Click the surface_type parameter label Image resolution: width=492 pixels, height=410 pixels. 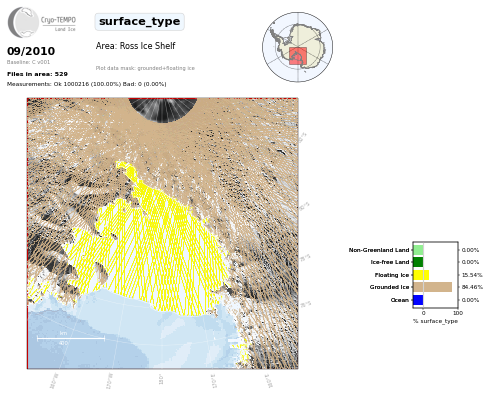coord(139,22)
